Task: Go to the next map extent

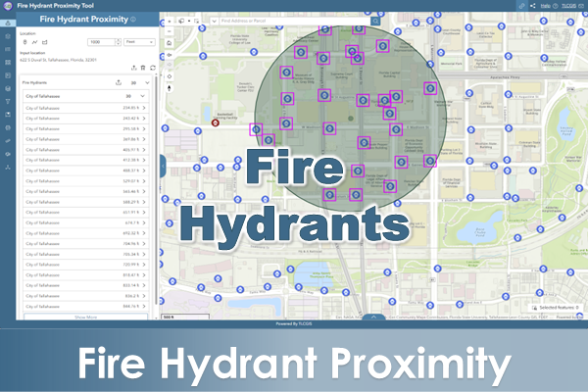Action: tap(170, 65)
